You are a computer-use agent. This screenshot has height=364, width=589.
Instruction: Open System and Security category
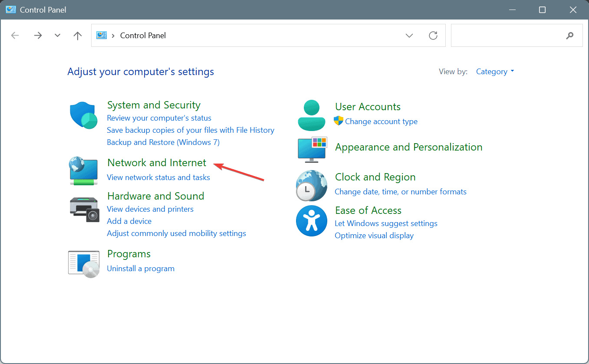click(154, 105)
